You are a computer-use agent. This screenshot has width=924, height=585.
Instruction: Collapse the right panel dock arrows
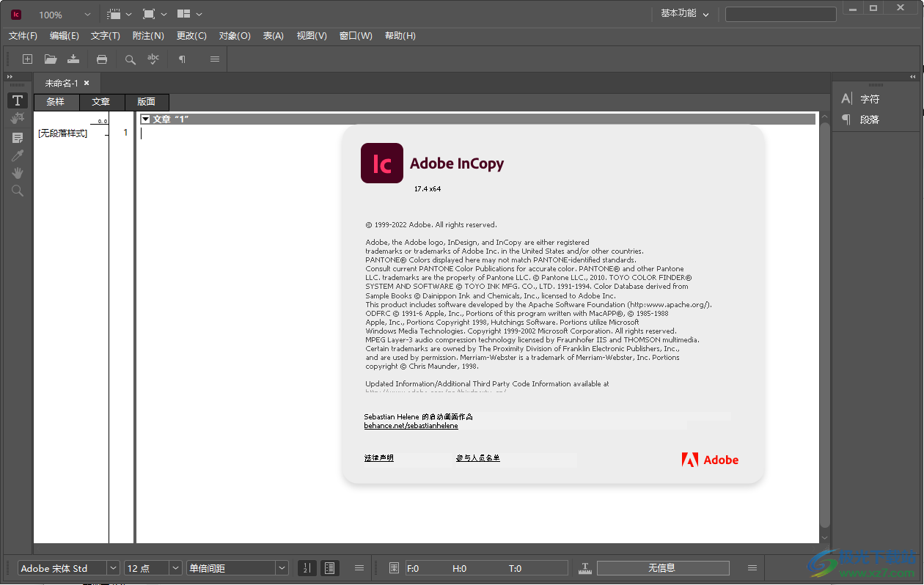click(913, 77)
